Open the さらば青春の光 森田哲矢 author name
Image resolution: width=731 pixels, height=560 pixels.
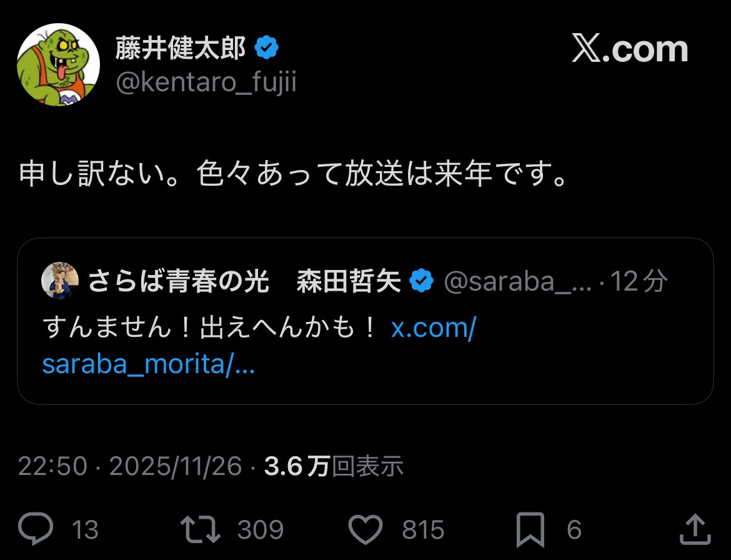(x=244, y=282)
